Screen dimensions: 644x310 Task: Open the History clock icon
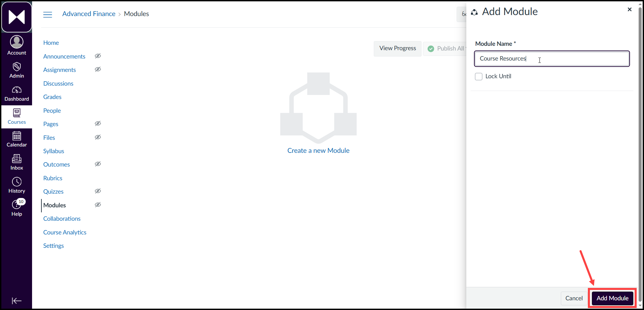tap(17, 182)
